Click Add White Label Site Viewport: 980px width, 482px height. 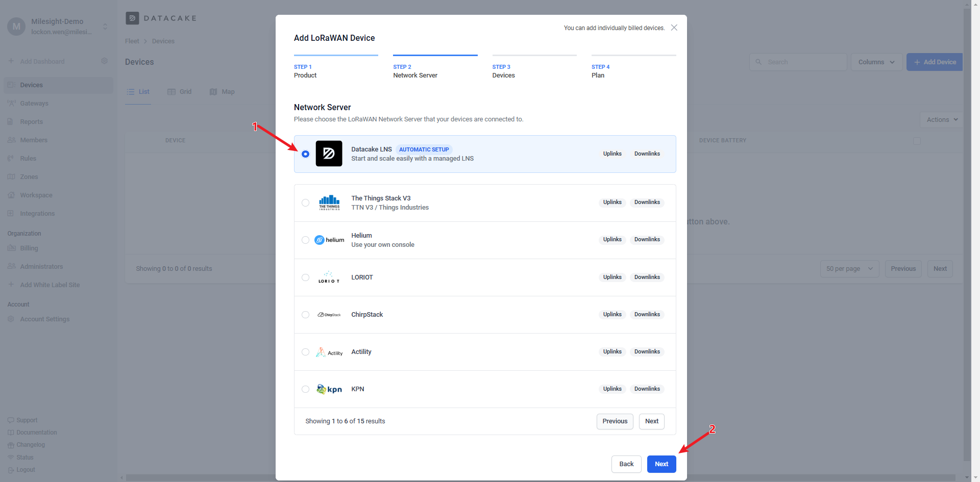(44, 285)
